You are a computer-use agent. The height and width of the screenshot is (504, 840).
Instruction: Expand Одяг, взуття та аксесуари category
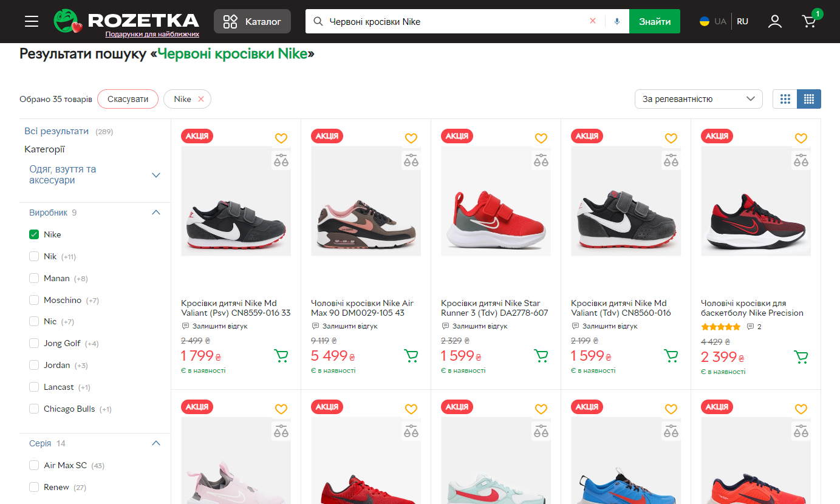pyautogui.click(x=156, y=175)
